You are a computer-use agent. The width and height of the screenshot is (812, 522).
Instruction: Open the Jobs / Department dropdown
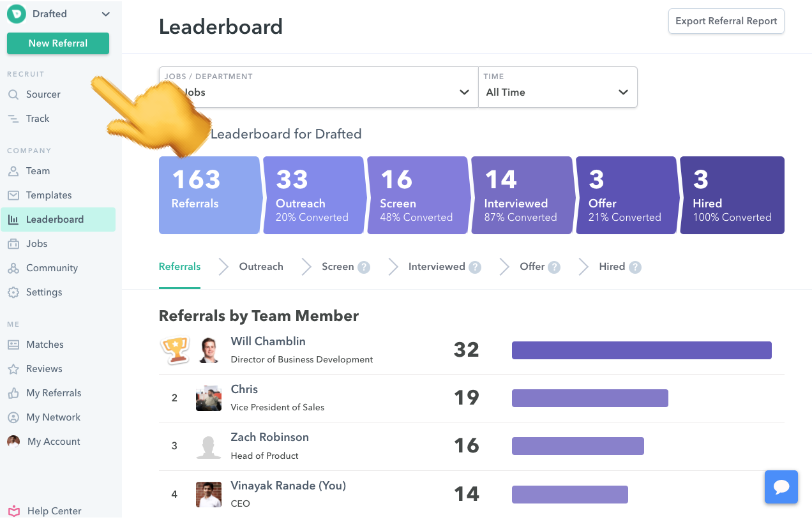coord(318,87)
